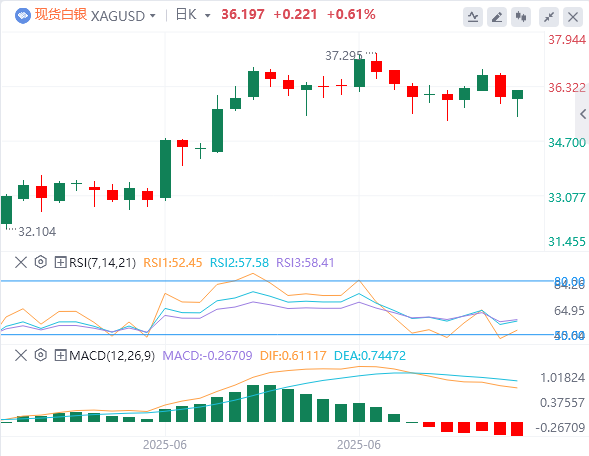The image size is (589, 456).
Task: Change chart type via candlestick icon
Action: (x=521, y=17)
